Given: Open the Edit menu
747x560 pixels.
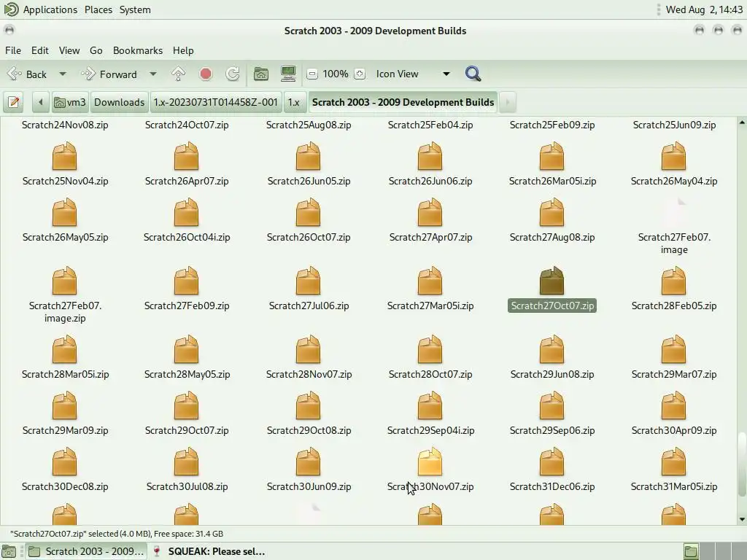Looking at the screenshot, I should click(40, 50).
